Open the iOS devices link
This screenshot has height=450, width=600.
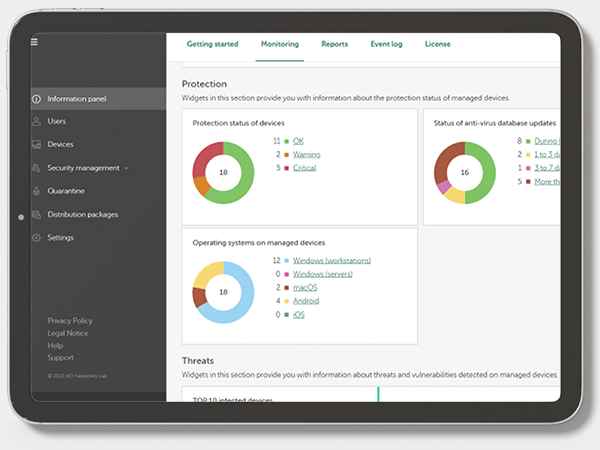298,315
